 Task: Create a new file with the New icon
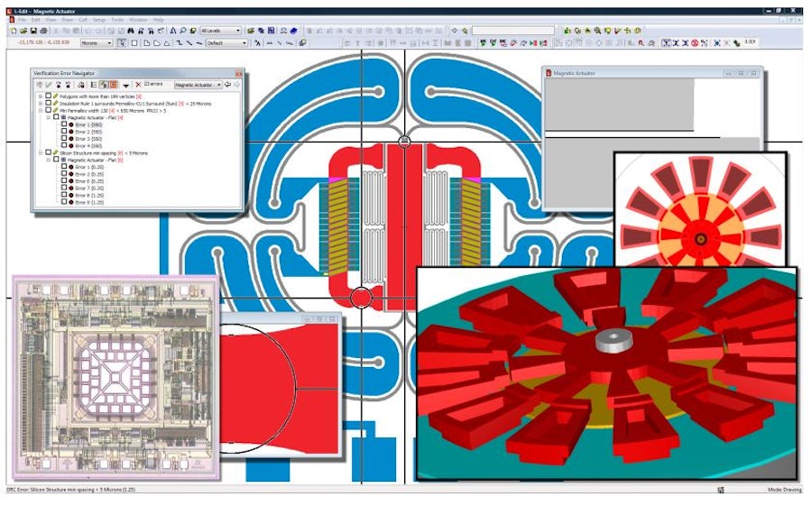(14, 31)
